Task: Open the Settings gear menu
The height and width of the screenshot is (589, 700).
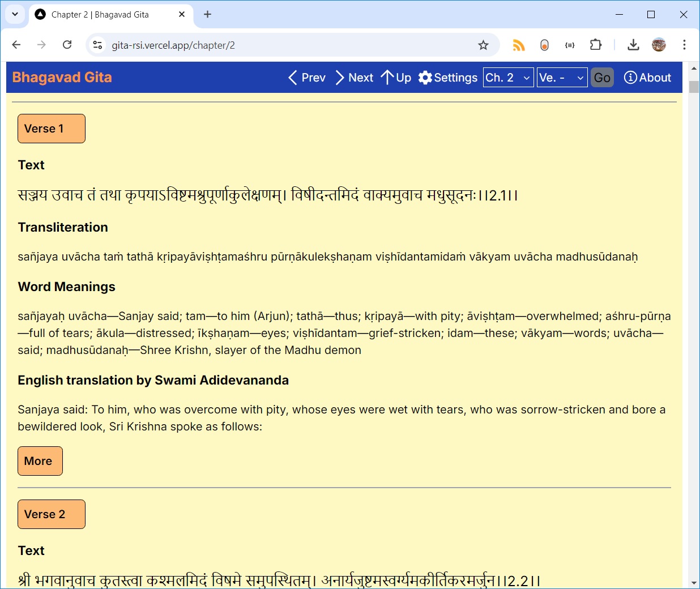Action: tap(448, 78)
